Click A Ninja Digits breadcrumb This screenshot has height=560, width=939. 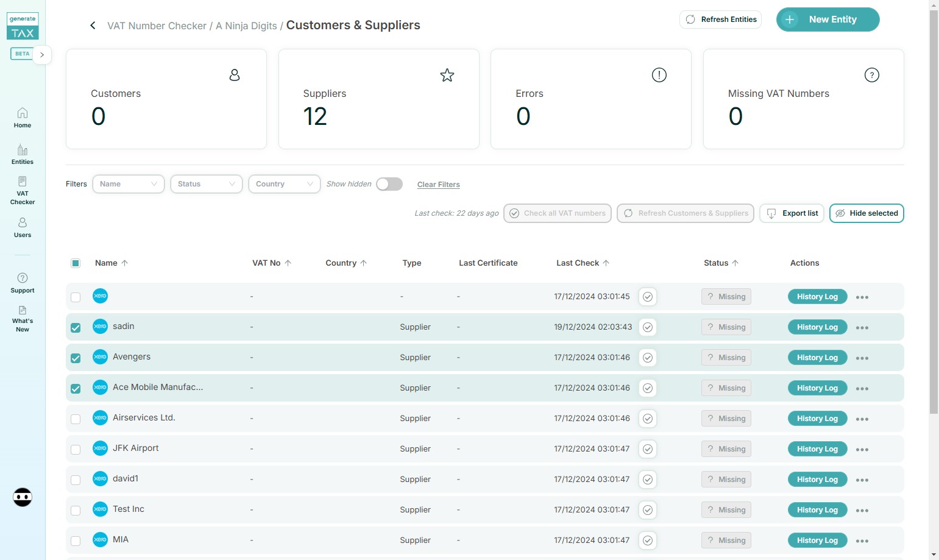246,26
